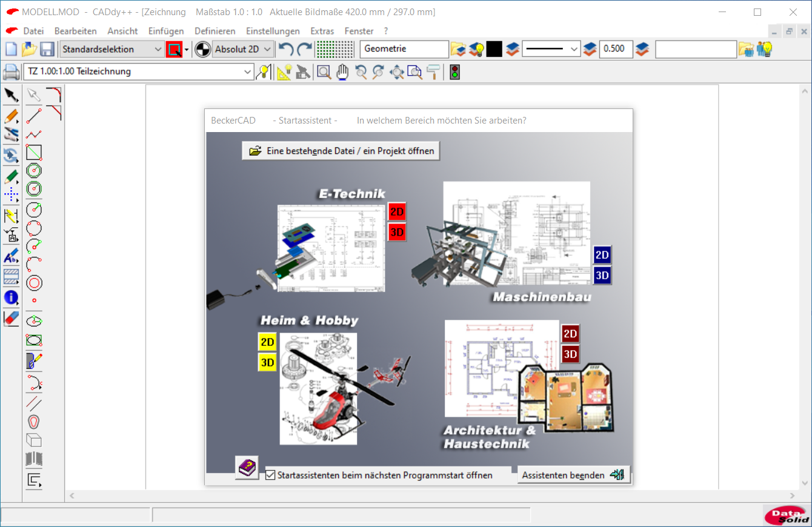Choose the black arrow selection tool
Image resolution: width=812 pixels, height=527 pixels.
click(x=11, y=95)
